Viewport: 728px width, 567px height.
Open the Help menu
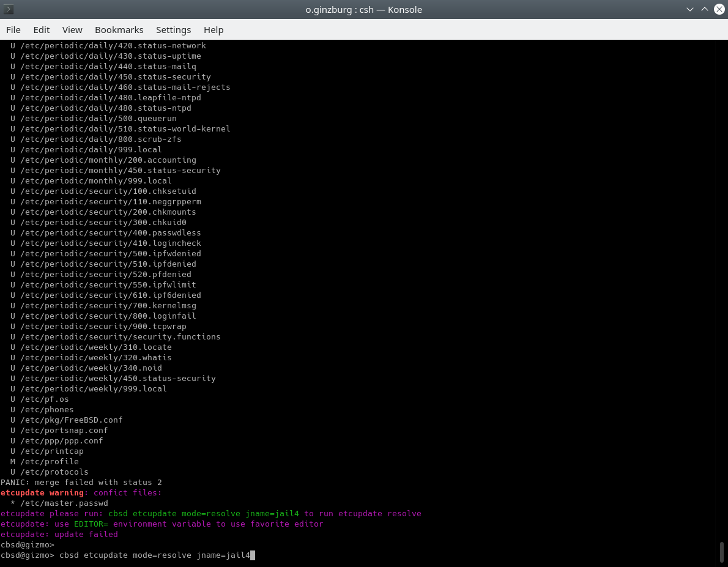pos(214,30)
